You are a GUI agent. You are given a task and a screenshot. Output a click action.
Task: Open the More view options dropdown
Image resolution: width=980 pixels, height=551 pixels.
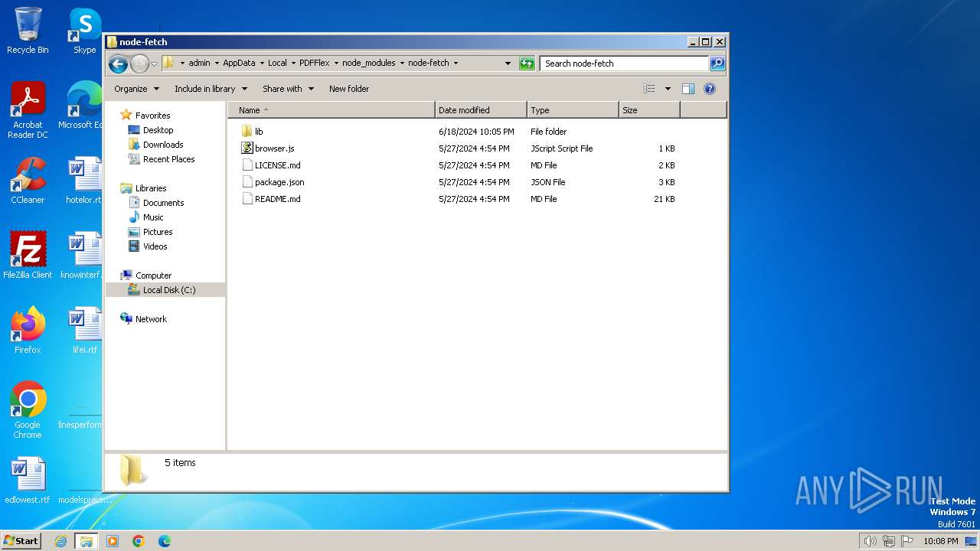[668, 89]
